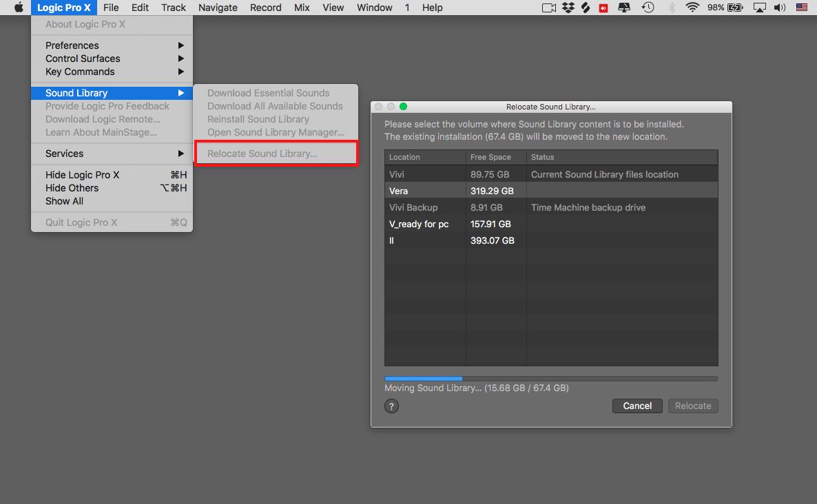Click the battery status icon

[735, 8]
